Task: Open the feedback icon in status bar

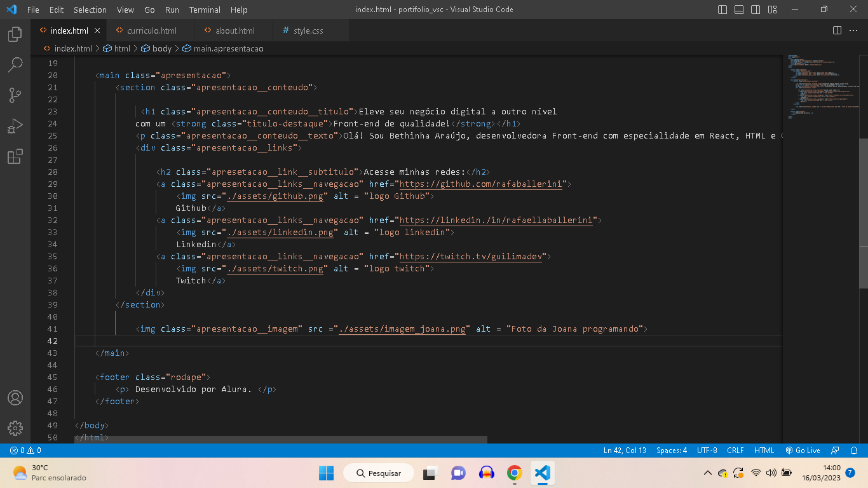Action: [836, 451]
